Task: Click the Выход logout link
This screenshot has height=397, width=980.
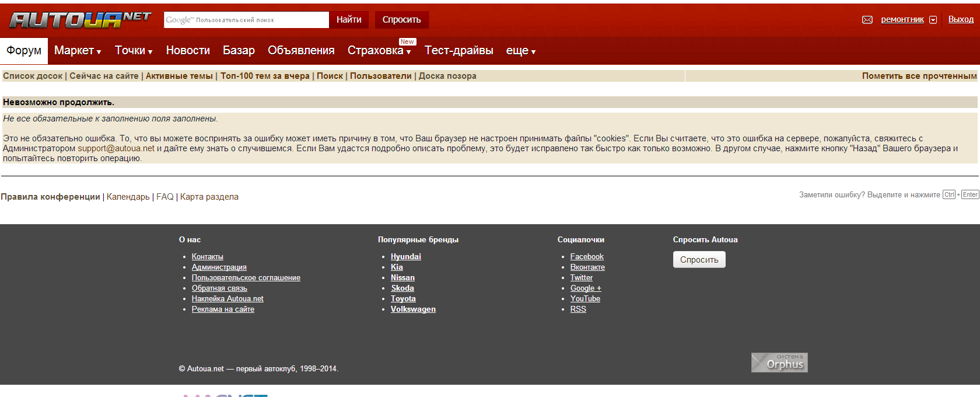Action: (960, 19)
